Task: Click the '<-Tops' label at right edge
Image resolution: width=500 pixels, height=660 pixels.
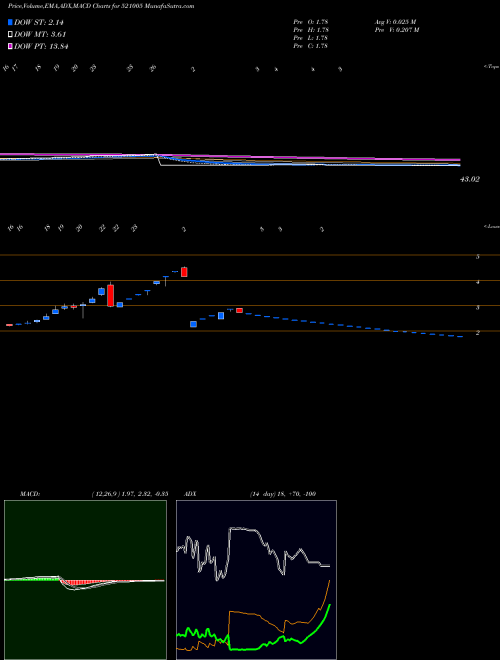Action: pos(492,67)
